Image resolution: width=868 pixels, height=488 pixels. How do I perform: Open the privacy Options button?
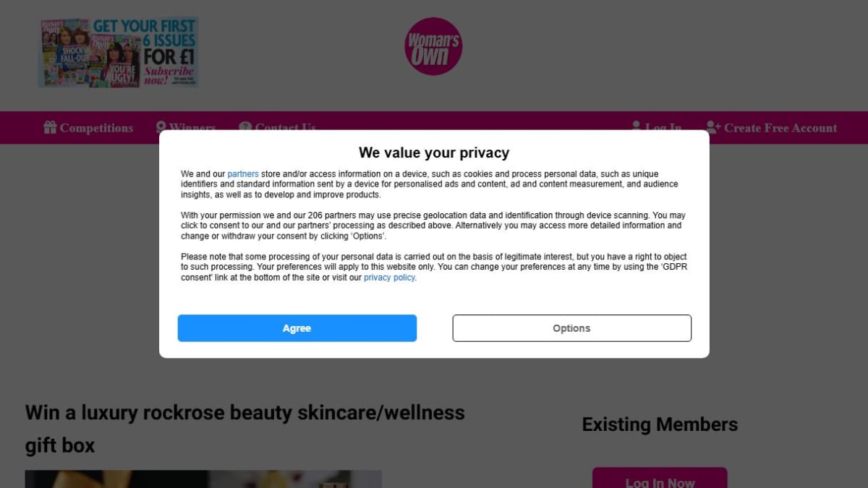coord(571,328)
